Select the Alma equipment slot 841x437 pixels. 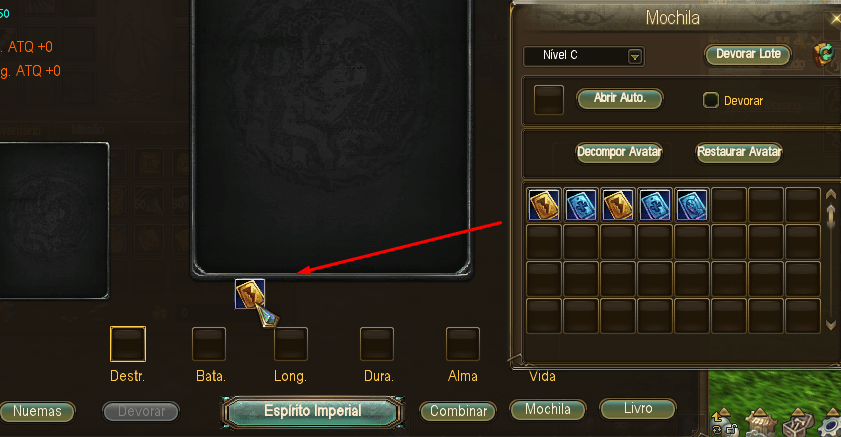click(463, 344)
